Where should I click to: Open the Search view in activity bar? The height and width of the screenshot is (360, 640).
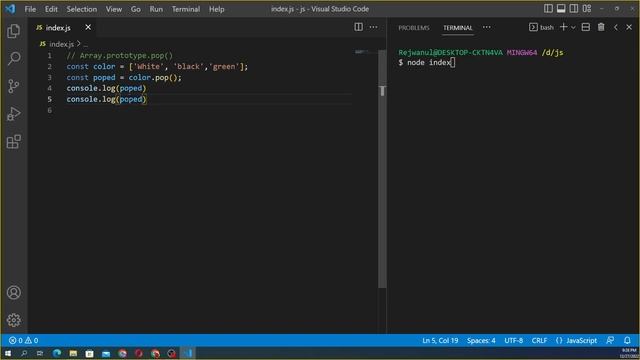coord(13,58)
